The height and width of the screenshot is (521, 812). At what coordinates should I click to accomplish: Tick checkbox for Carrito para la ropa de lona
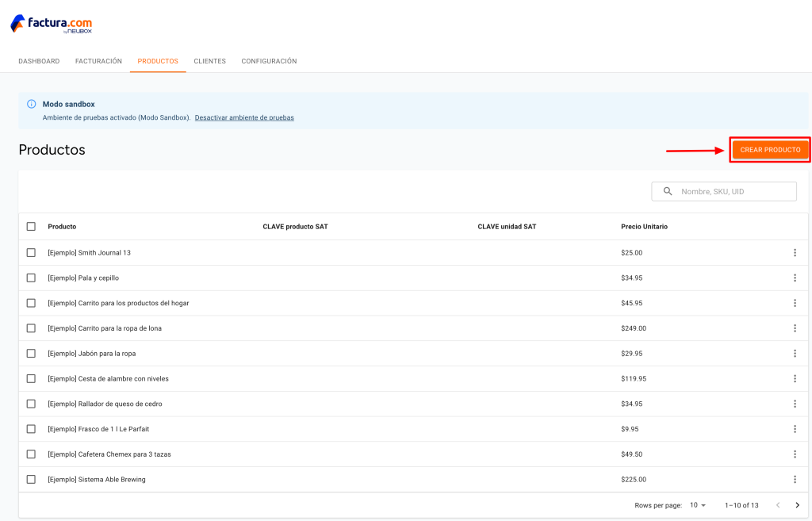[x=31, y=328]
